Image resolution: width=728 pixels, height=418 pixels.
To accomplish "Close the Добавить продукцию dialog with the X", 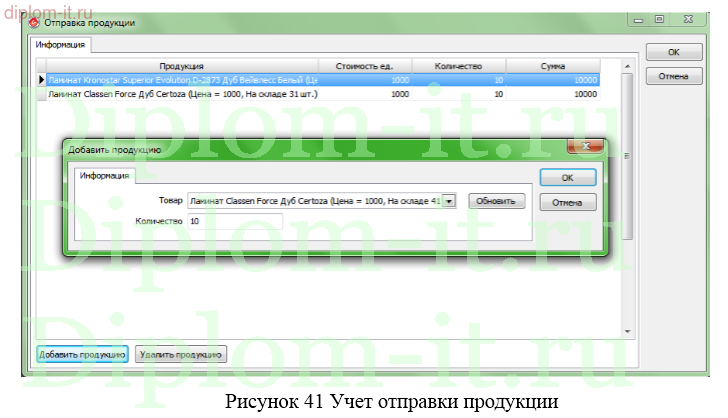I will 584,148.
